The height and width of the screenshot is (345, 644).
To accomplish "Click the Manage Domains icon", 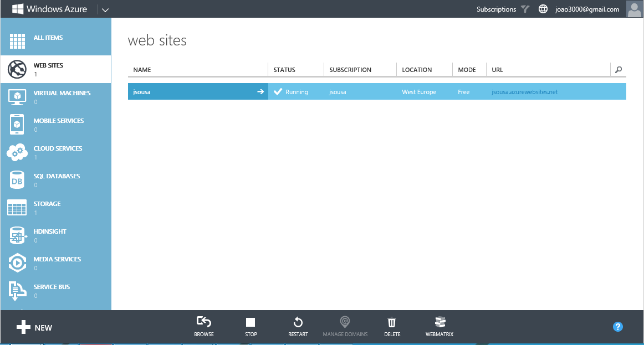I will [345, 322].
